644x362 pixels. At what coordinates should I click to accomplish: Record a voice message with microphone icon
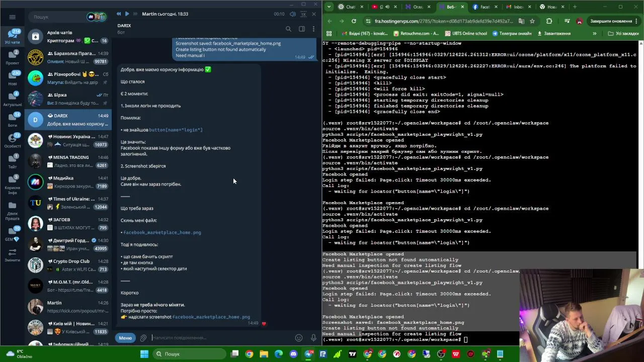coord(313,338)
